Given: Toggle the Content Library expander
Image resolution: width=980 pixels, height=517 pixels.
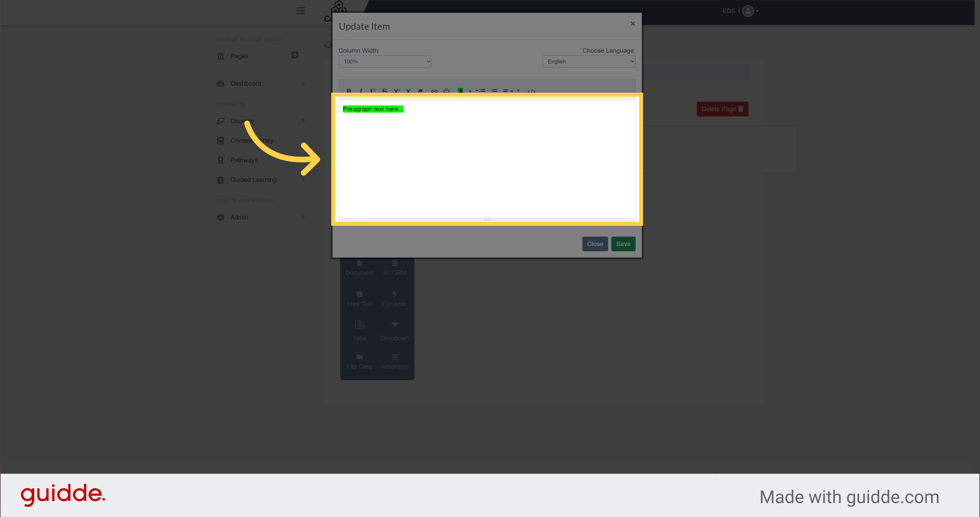Looking at the screenshot, I should 303,141.
